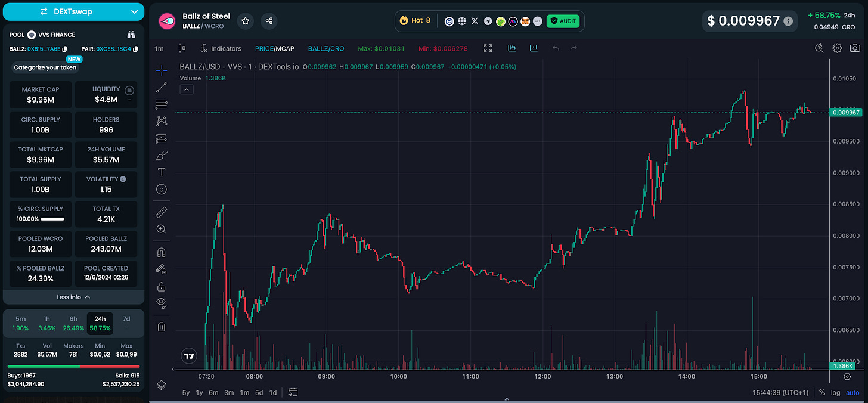Collapse the chart legend chevron
This screenshot has width=868, height=403.
pyautogui.click(x=187, y=89)
